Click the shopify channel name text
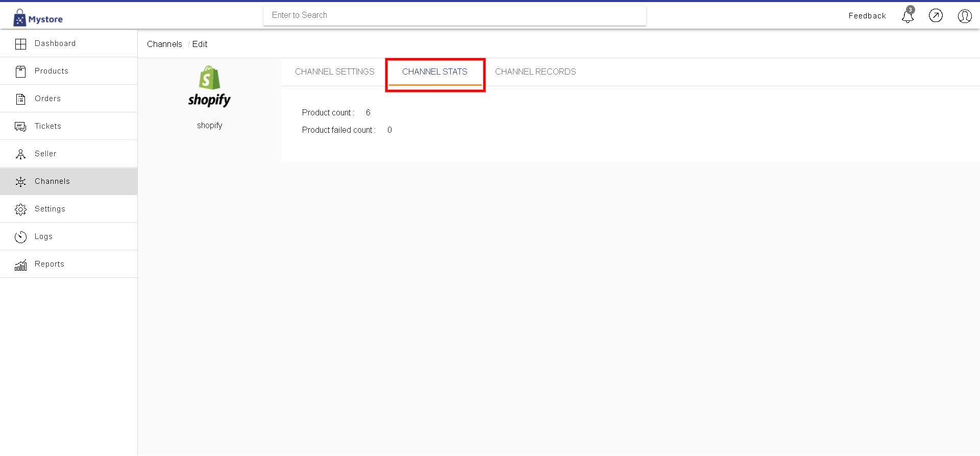This screenshot has height=456, width=980. [x=210, y=126]
